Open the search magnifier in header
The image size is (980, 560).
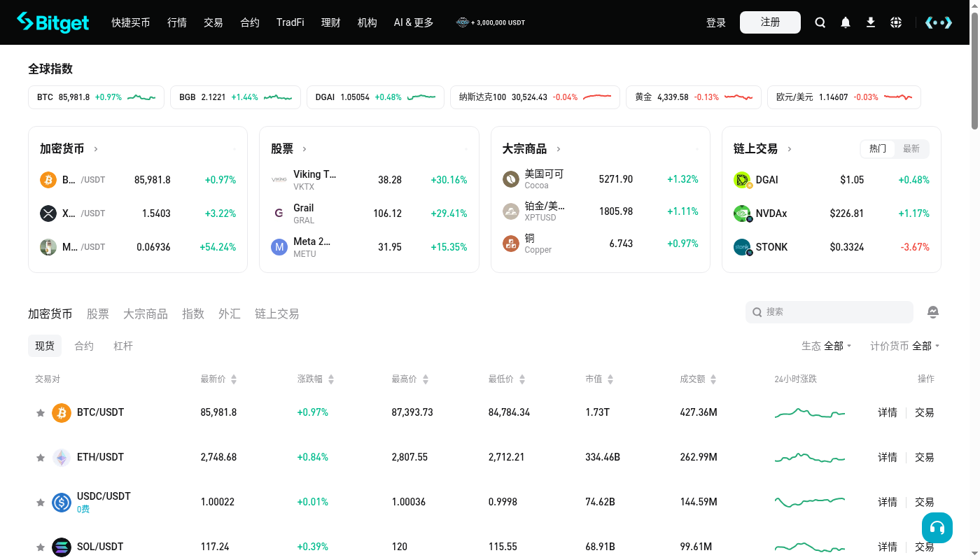tap(820, 22)
